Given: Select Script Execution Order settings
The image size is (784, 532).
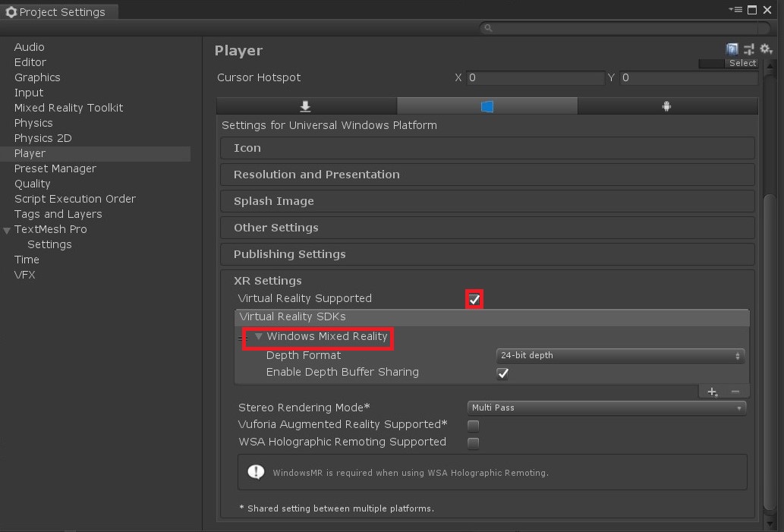Looking at the screenshot, I should (x=75, y=199).
